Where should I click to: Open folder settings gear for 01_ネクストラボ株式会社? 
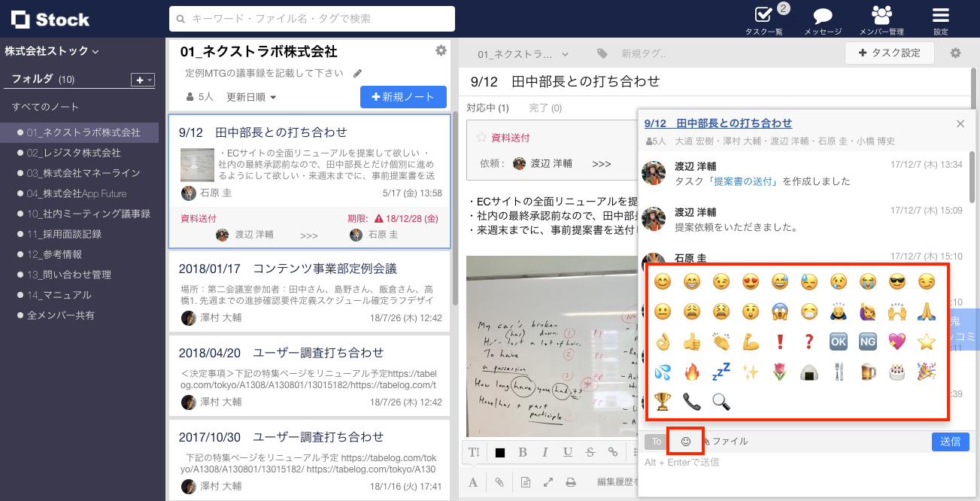(x=441, y=50)
